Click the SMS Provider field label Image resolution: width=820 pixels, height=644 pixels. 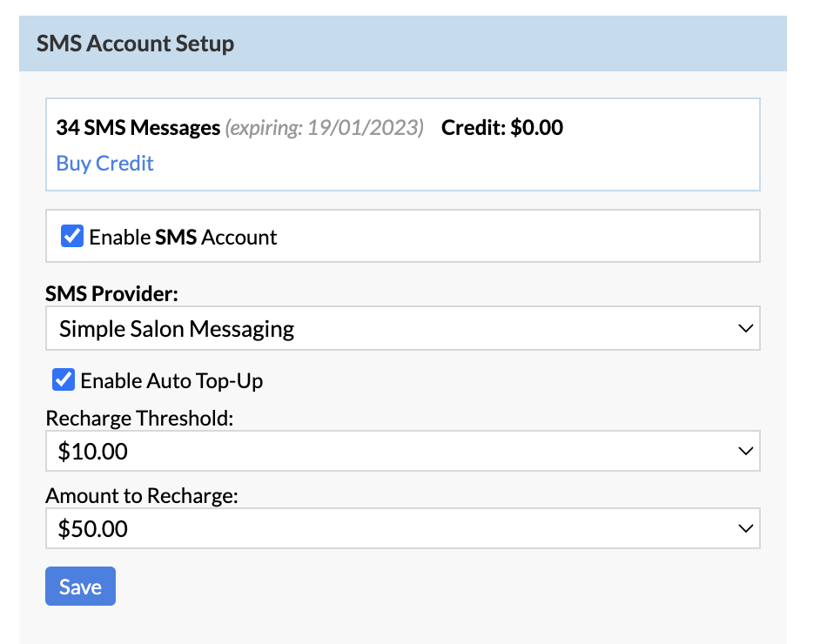coord(111,293)
